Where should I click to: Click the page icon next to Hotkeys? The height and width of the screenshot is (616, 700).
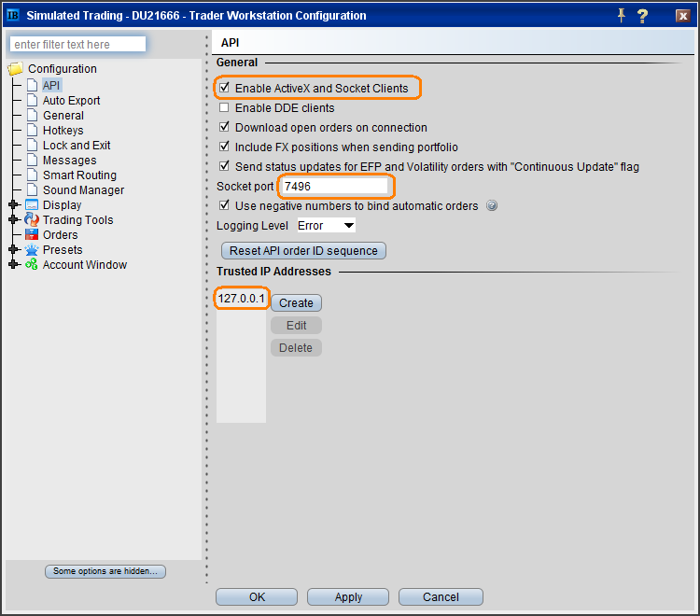tap(32, 130)
